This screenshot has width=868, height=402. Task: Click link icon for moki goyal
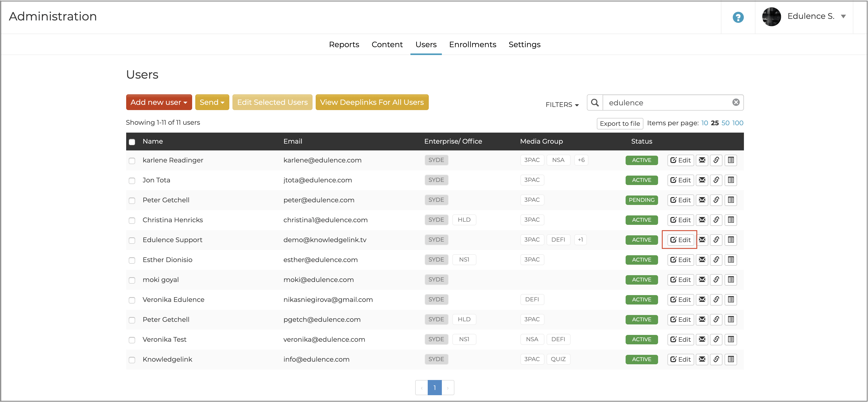click(x=716, y=280)
